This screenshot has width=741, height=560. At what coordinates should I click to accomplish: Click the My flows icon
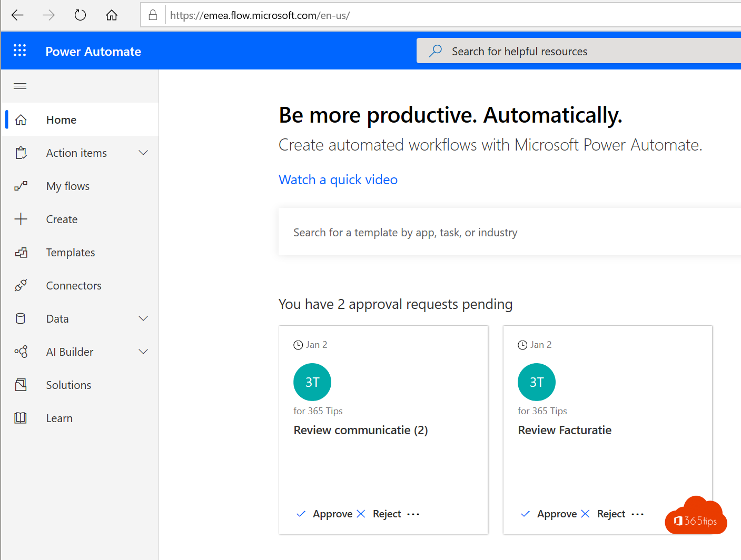click(x=21, y=186)
